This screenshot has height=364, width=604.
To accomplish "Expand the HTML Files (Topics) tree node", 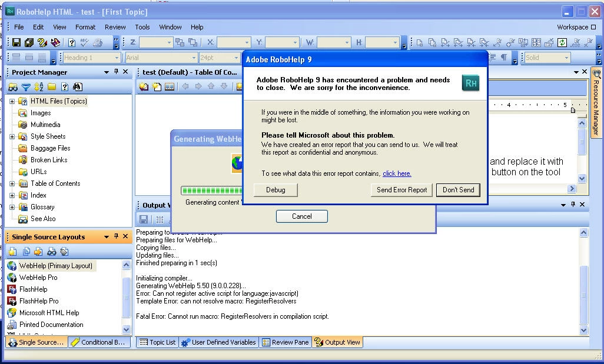I will click(x=12, y=101).
